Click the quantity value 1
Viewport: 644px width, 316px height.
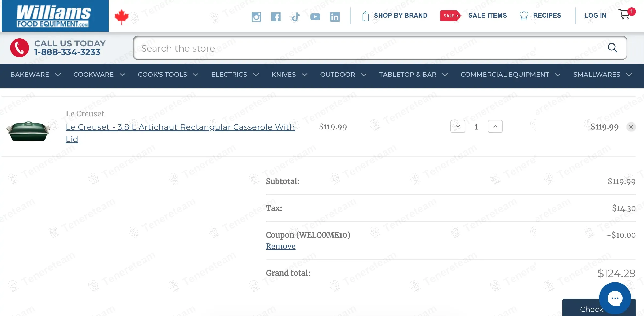(476, 127)
